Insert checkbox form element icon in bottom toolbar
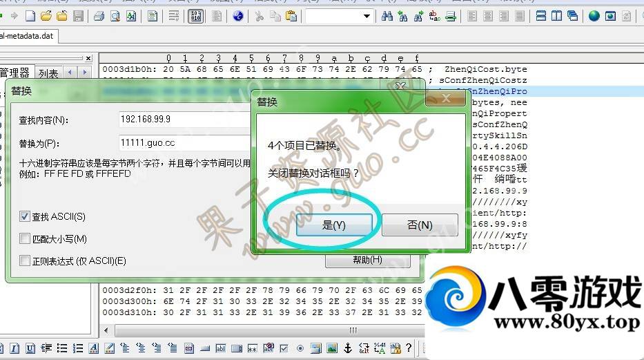 284,348
